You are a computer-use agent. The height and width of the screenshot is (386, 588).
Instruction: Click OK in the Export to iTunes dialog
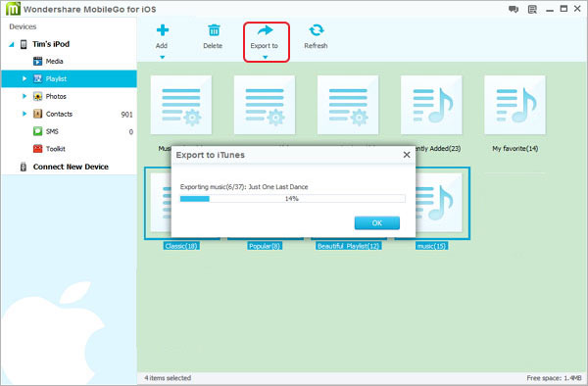pyautogui.click(x=377, y=223)
